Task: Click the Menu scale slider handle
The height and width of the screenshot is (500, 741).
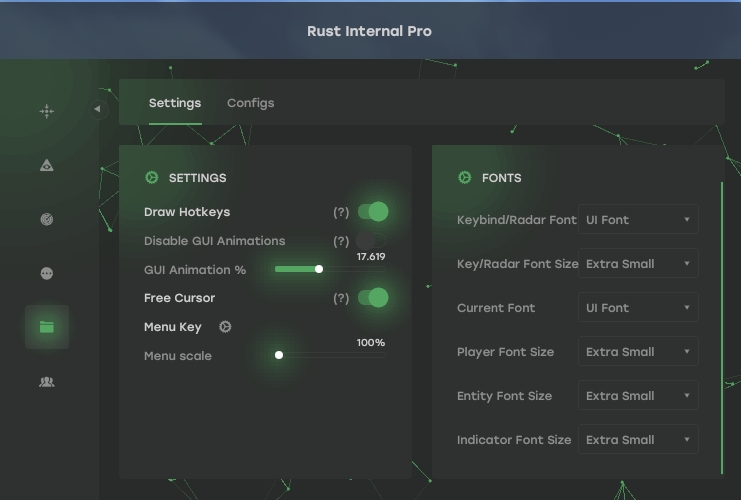Action: 279,355
